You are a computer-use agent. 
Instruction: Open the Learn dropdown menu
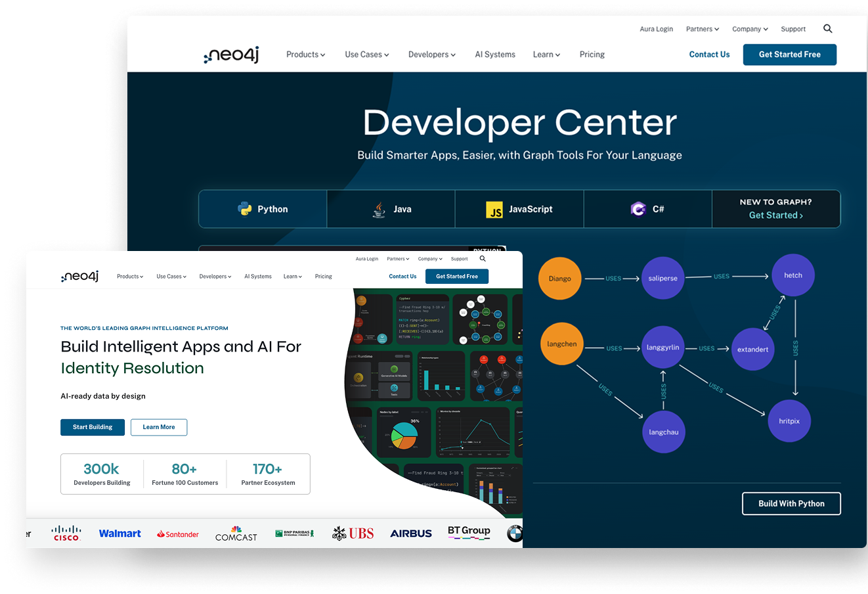(546, 55)
